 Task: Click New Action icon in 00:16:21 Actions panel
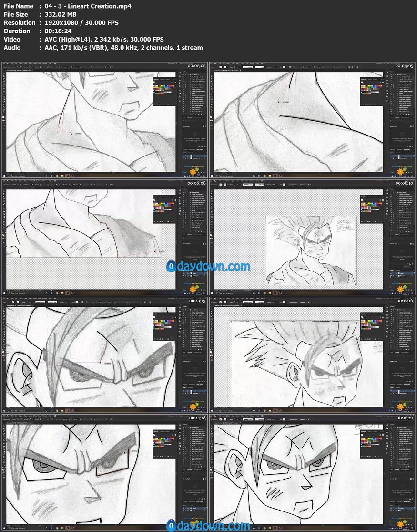(409, 467)
